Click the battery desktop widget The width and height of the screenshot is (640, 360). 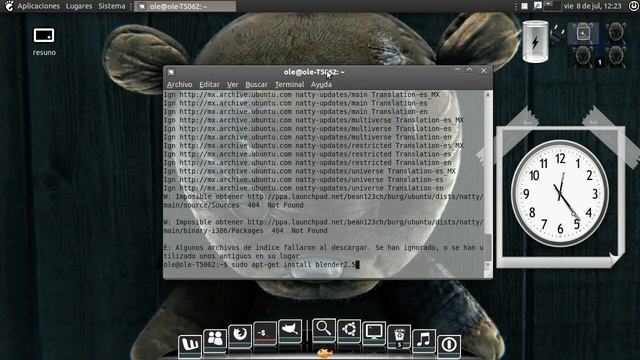point(535,41)
